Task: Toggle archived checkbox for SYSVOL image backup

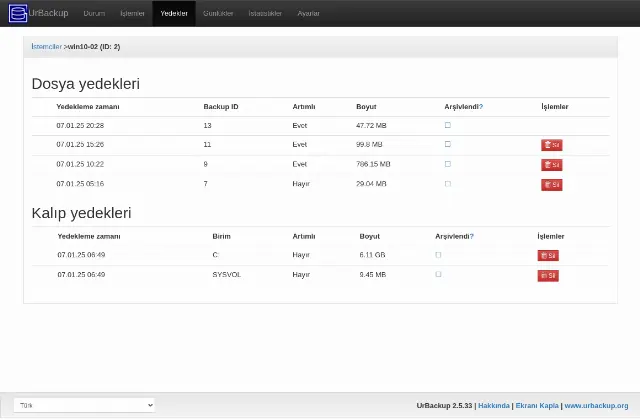Action: click(x=438, y=274)
